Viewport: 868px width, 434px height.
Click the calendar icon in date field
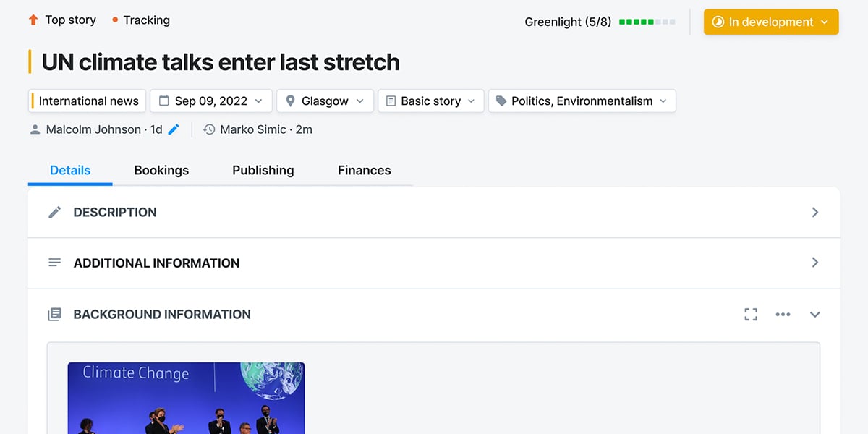point(164,101)
